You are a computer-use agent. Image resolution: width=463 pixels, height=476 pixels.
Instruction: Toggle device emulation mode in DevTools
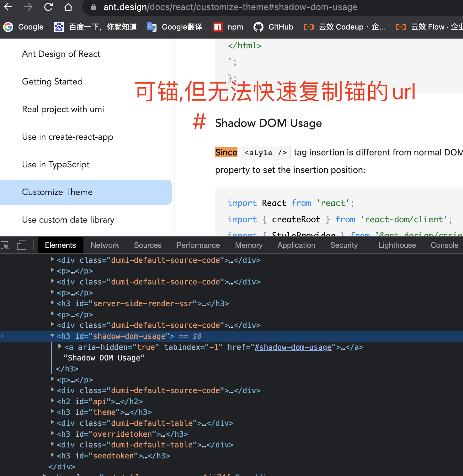click(21, 245)
